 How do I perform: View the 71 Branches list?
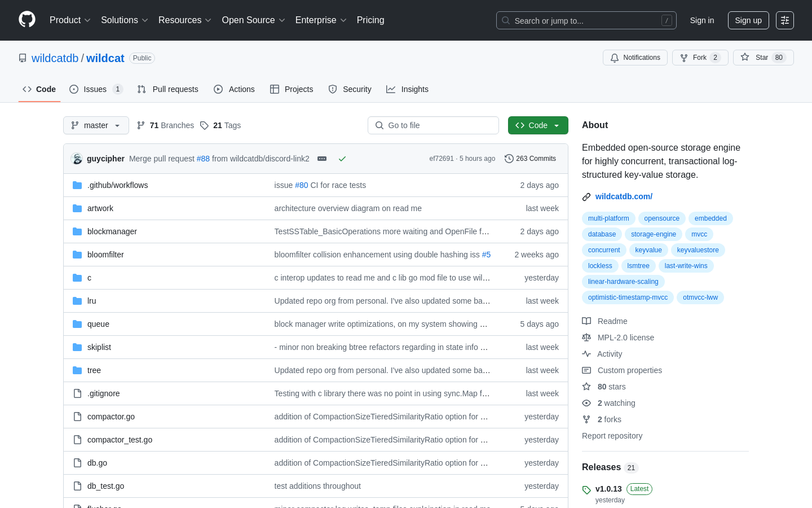point(165,125)
